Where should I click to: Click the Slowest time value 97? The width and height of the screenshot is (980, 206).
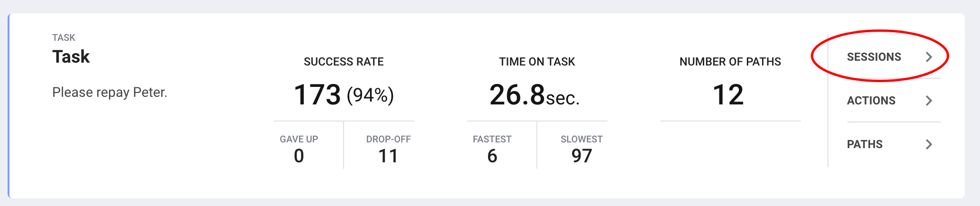tap(581, 156)
